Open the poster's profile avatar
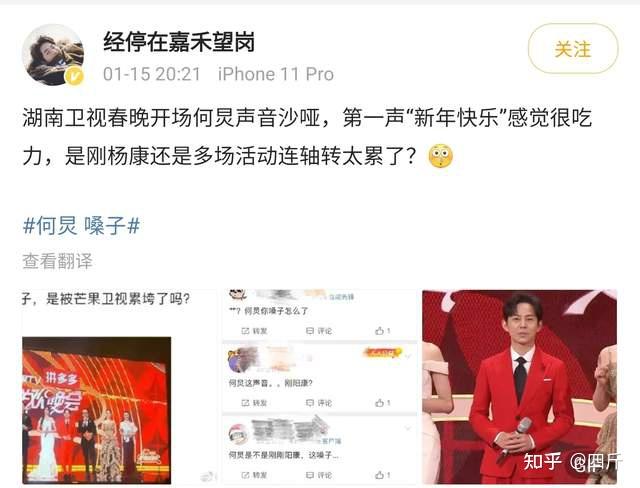Screen dimensions: 640x488 (x=53, y=55)
